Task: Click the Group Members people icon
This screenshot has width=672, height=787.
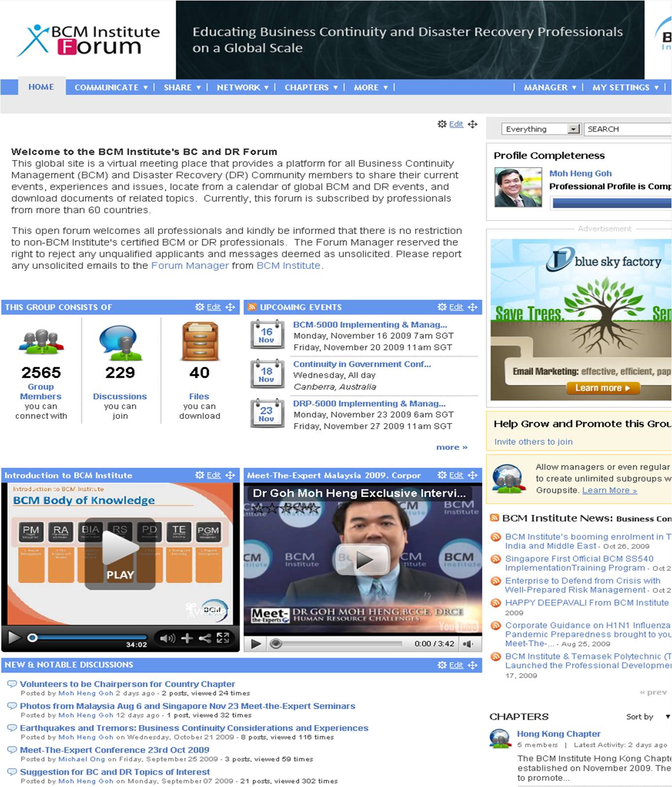Action: pos(41,342)
